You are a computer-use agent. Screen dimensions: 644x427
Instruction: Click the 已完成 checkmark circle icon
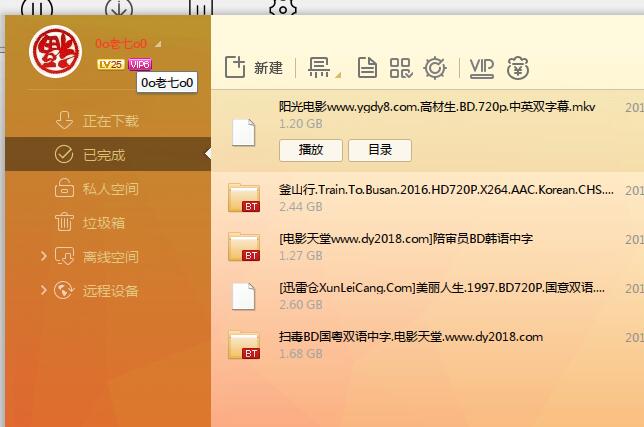tap(64, 154)
